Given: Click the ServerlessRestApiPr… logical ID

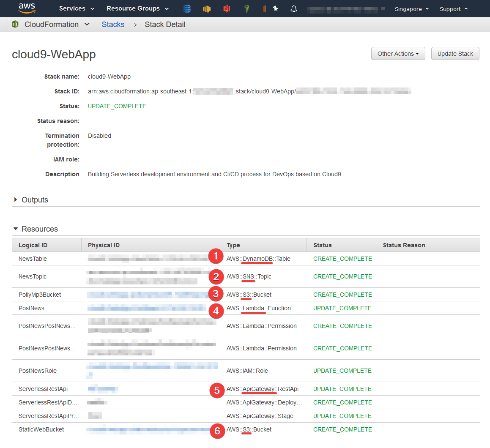Looking at the screenshot, I should point(49,416).
